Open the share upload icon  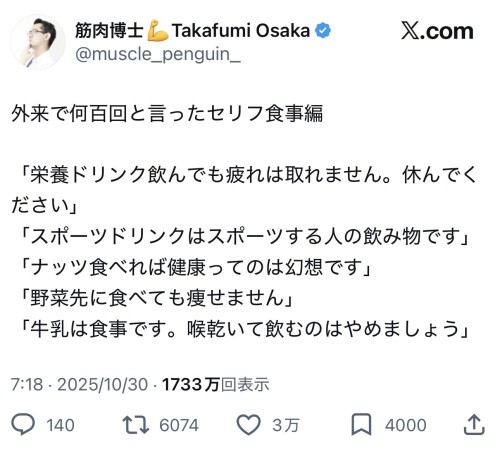(474, 424)
